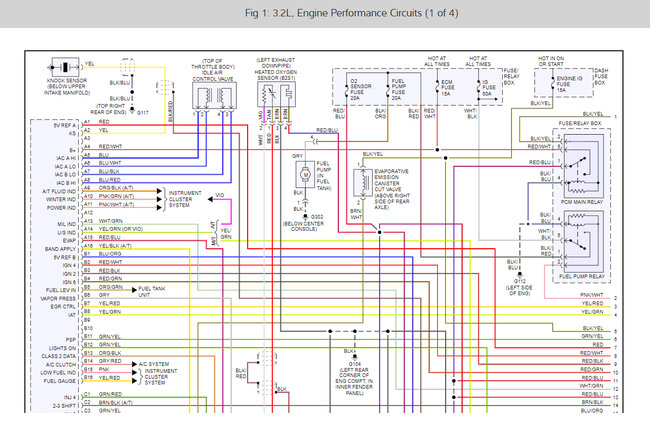This screenshot has height=423, width=650.
Task: Click pin A8 'BLU/RED' wire label
Action: pyautogui.click(x=109, y=180)
